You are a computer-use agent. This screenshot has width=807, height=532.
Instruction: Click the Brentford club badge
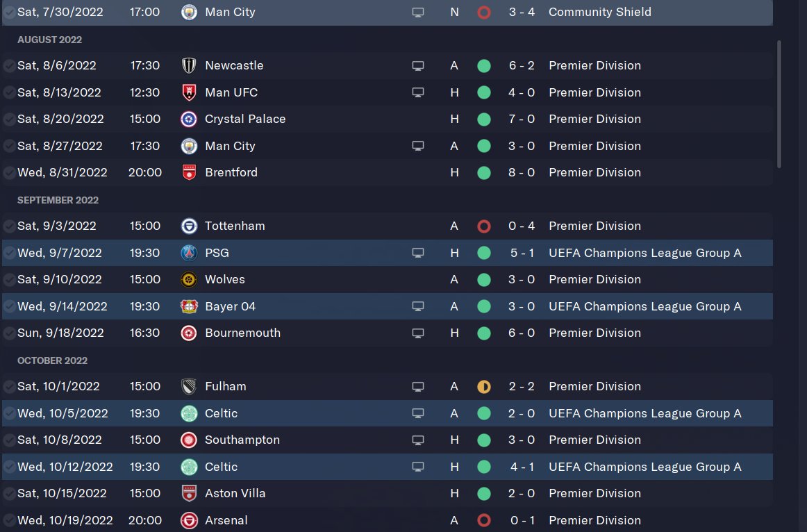click(189, 172)
